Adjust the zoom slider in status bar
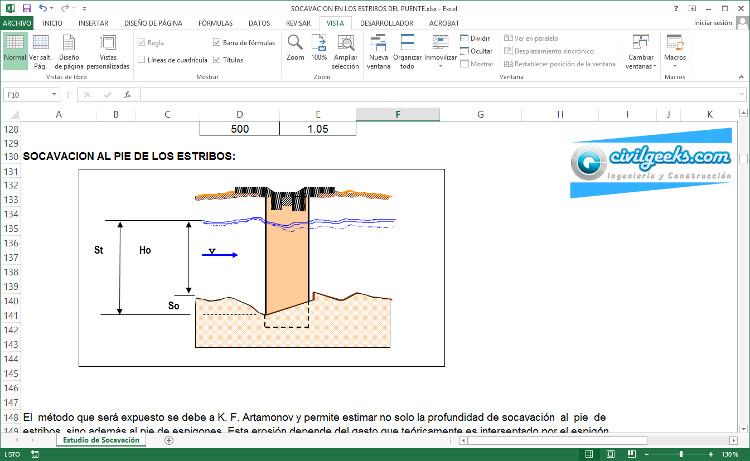Image resolution: width=750 pixels, height=461 pixels. (681, 454)
